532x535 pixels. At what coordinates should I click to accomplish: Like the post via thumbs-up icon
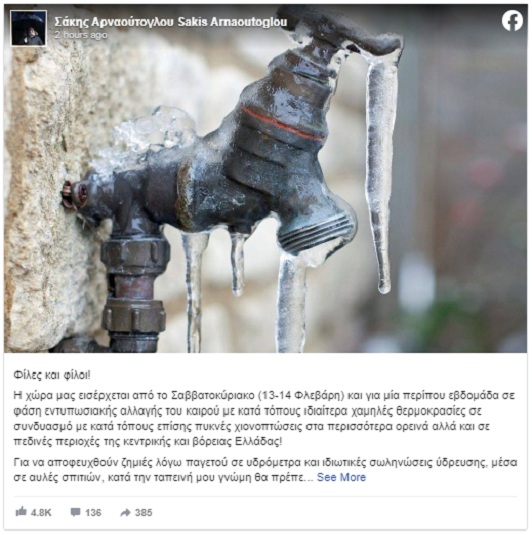pos(21,511)
